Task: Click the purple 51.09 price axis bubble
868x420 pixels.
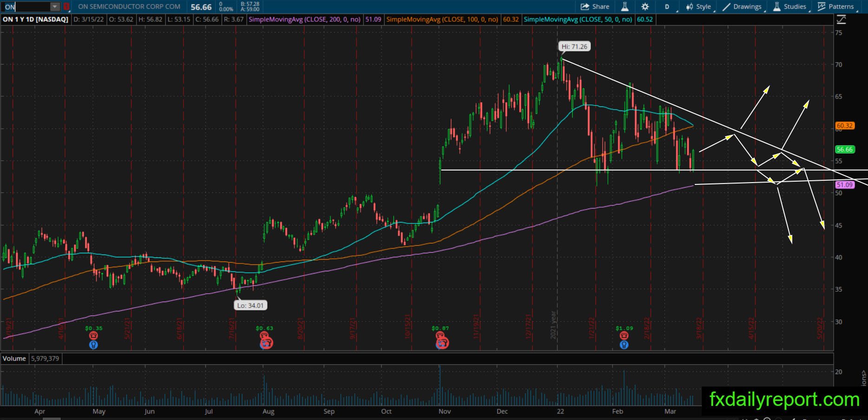Action: point(844,184)
